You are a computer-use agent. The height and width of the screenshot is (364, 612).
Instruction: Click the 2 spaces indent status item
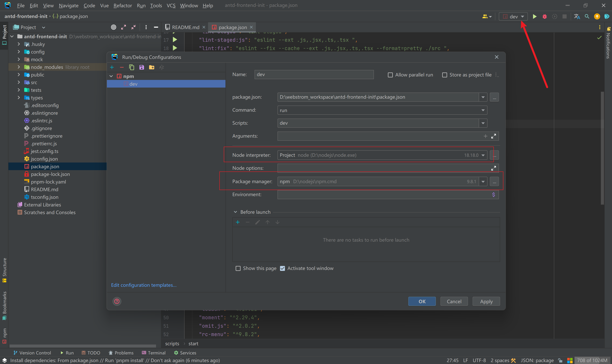(500, 360)
